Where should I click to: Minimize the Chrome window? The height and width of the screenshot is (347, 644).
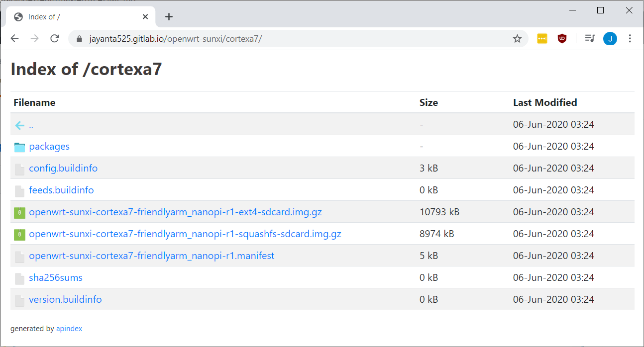tap(572, 10)
